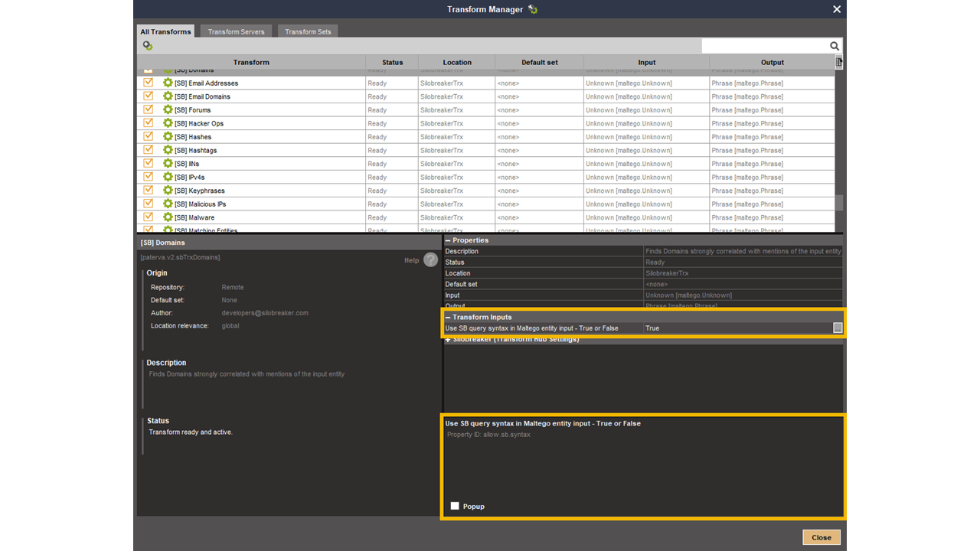
Task: Uncheck the [SB] Hacker Ops transform
Action: (x=149, y=123)
